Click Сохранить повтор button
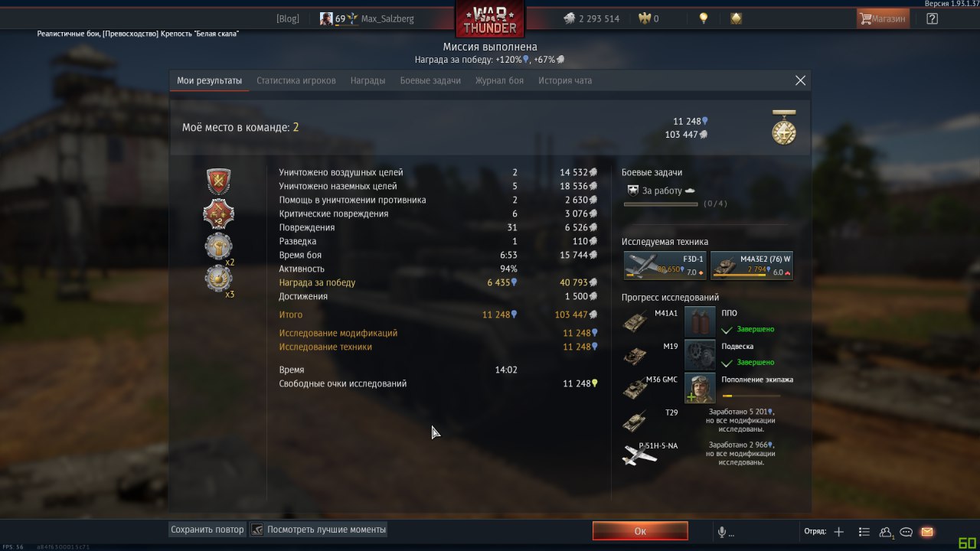 point(207,530)
